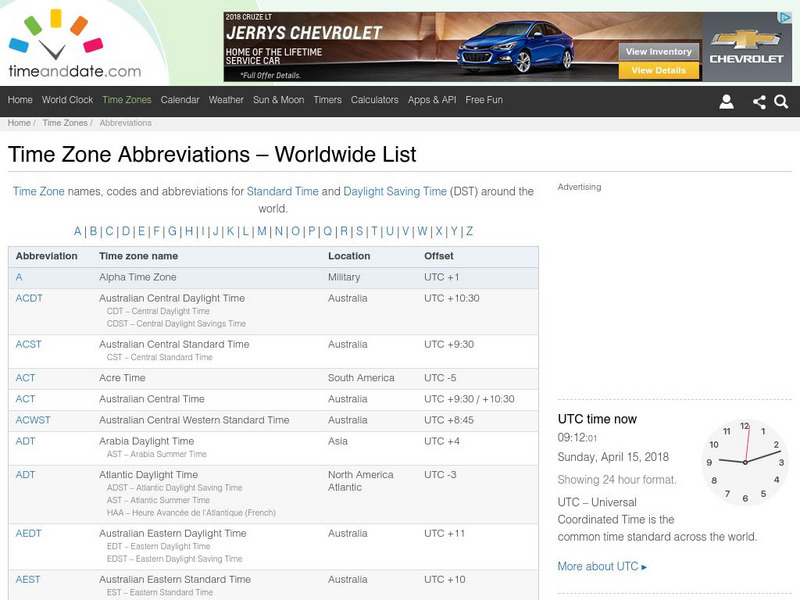Viewport: 800px width, 600px height.
Task: Select 'North America Atlantic' location cell
Action: coord(361,481)
